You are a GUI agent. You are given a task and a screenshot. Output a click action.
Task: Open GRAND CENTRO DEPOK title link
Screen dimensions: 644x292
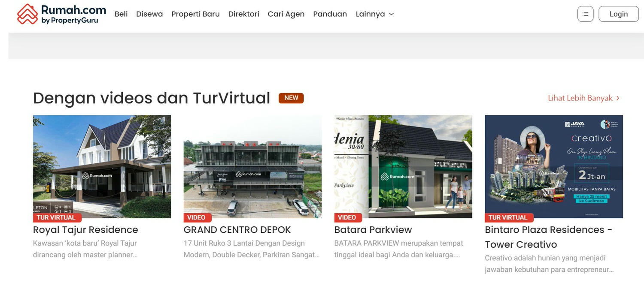[237, 230]
